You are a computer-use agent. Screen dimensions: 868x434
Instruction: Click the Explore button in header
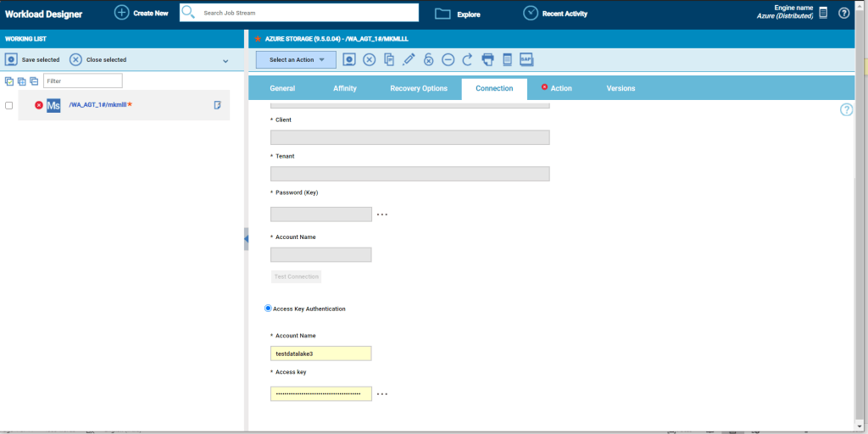coord(458,14)
